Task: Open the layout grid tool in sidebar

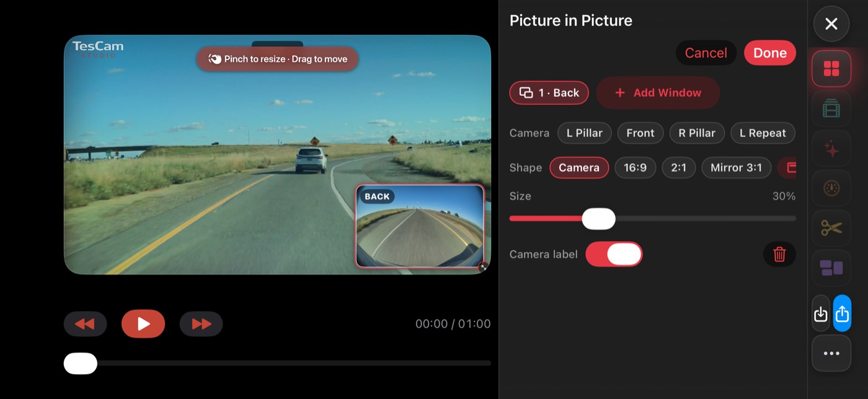Action: click(x=831, y=69)
